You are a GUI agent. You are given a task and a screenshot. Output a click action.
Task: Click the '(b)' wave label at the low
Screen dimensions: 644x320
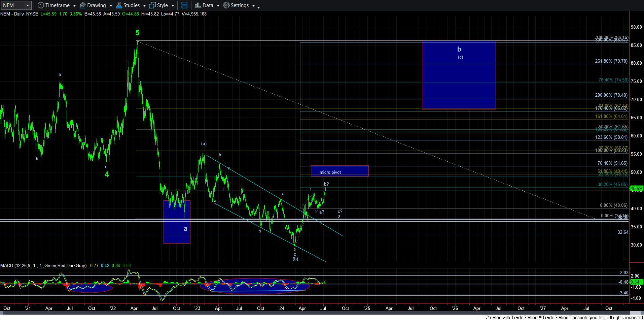(295, 259)
